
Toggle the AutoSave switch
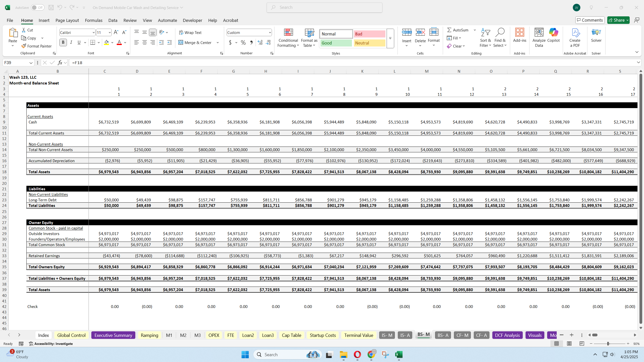click(37, 8)
